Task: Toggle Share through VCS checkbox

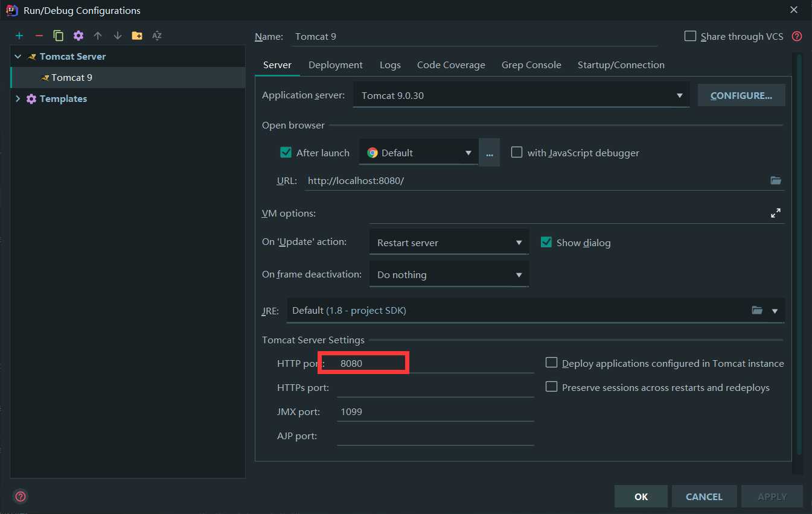Action: [690, 36]
